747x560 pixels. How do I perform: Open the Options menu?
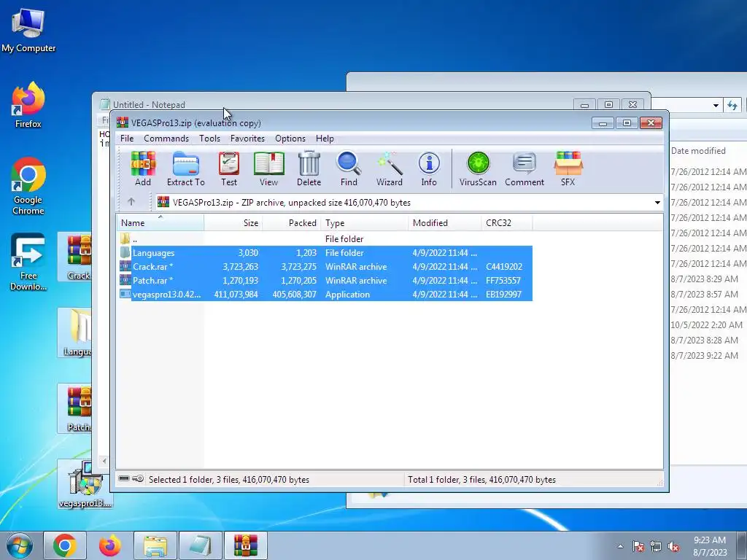(290, 139)
